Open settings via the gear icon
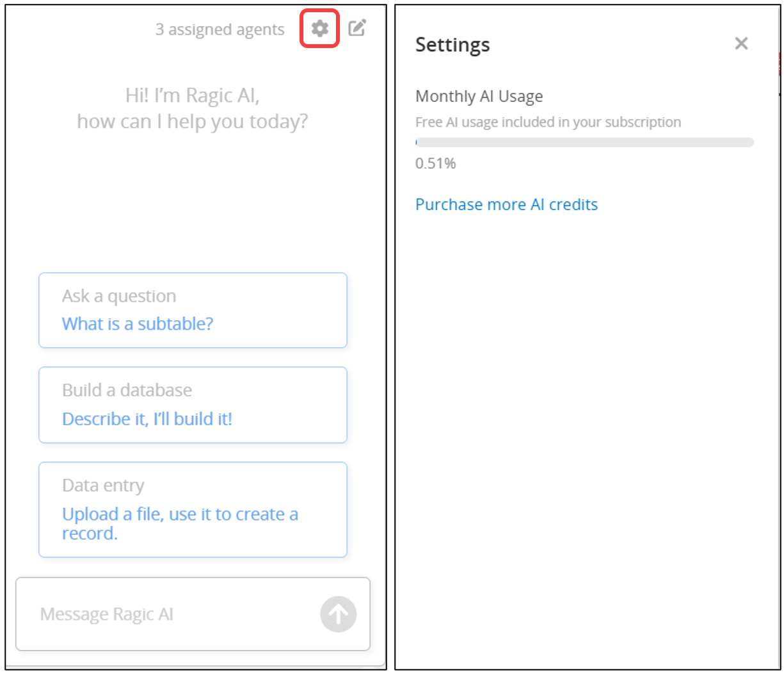The image size is (784, 675). (x=319, y=28)
